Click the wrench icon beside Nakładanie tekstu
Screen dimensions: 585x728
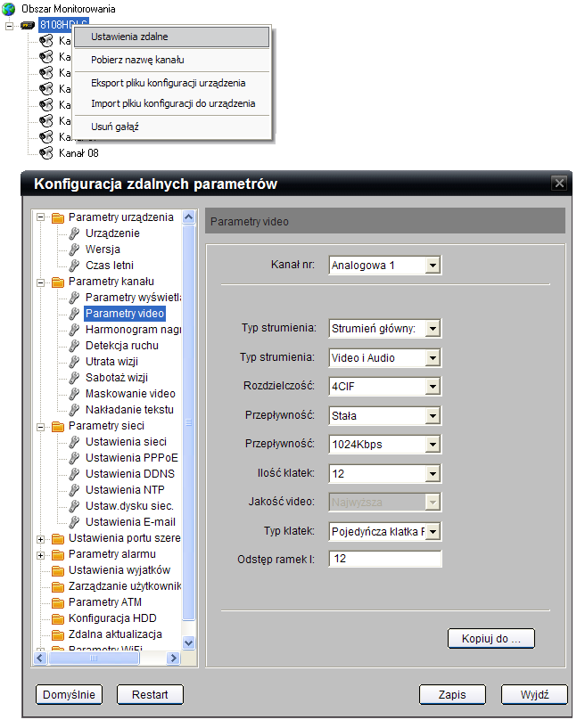tap(74, 410)
